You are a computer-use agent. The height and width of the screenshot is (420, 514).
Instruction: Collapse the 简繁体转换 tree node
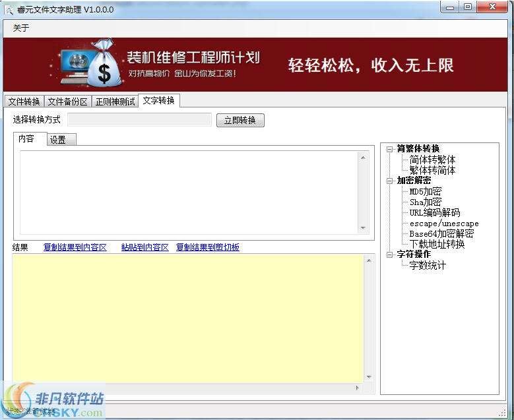coord(389,149)
